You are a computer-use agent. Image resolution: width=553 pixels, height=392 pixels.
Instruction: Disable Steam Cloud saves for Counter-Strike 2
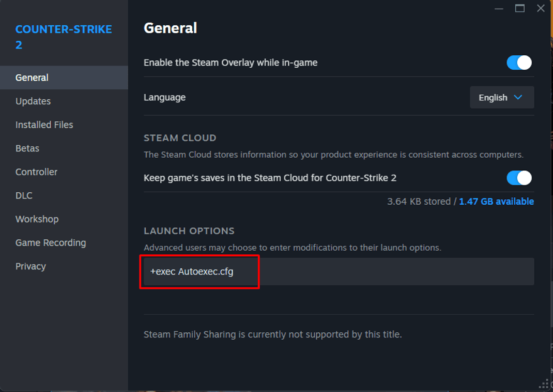click(518, 178)
